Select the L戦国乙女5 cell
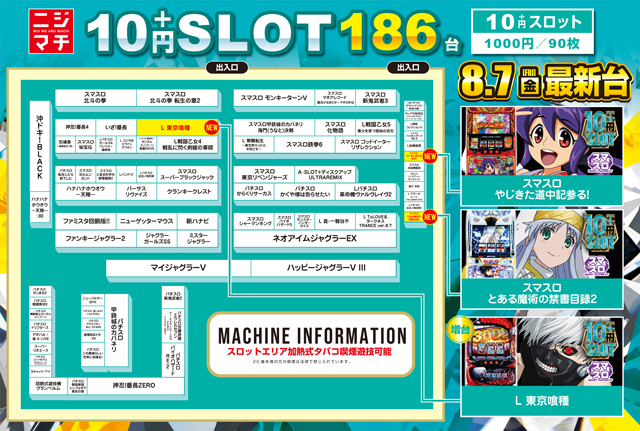This screenshot has height=431, width=640. (376, 128)
